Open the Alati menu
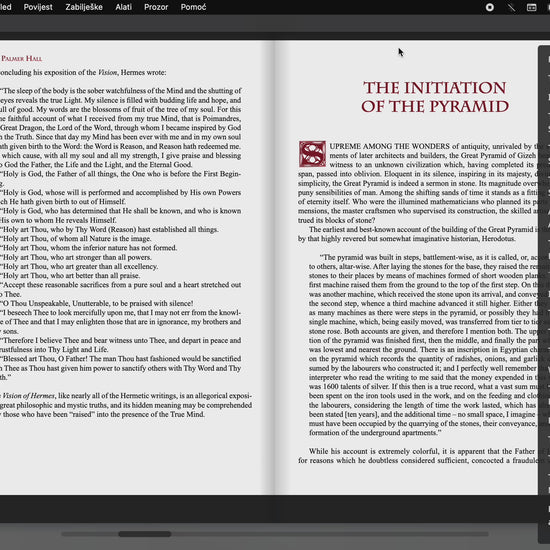 click(x=123, y=7)
